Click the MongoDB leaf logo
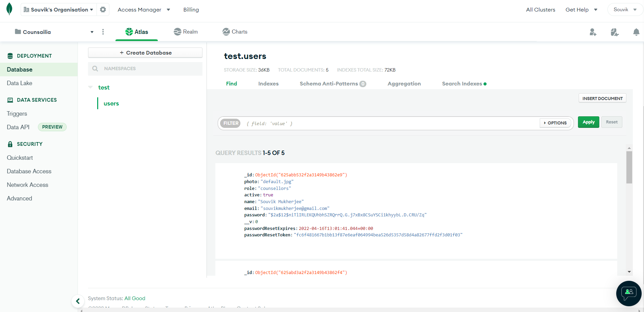This screenshot has width=644, height=312. click(x=9, y=9)
